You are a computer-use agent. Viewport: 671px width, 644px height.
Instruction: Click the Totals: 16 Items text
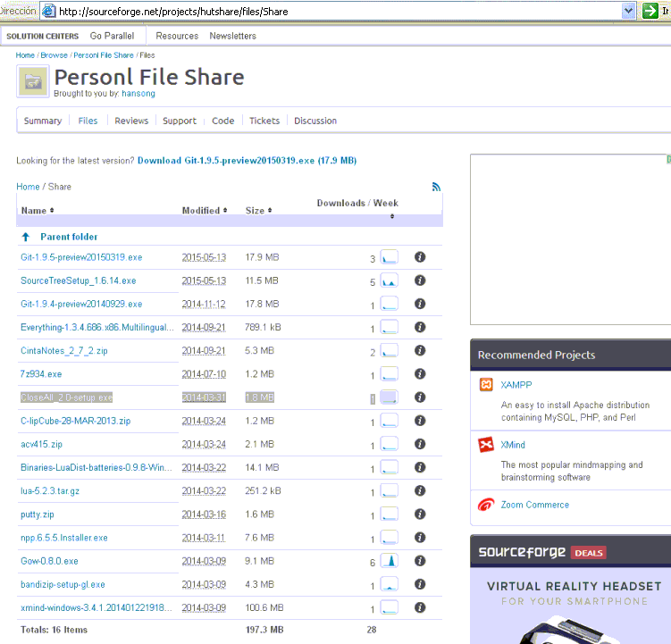coord(54,630)
